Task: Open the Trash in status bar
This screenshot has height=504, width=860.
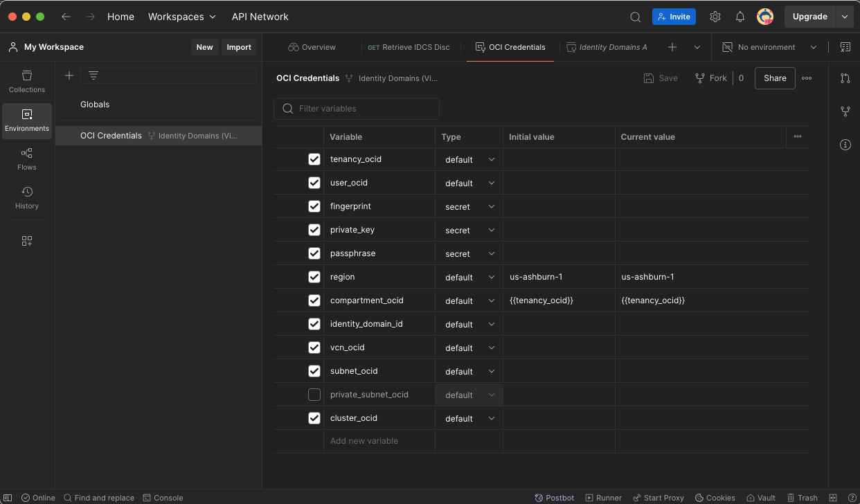Action: 802,498
